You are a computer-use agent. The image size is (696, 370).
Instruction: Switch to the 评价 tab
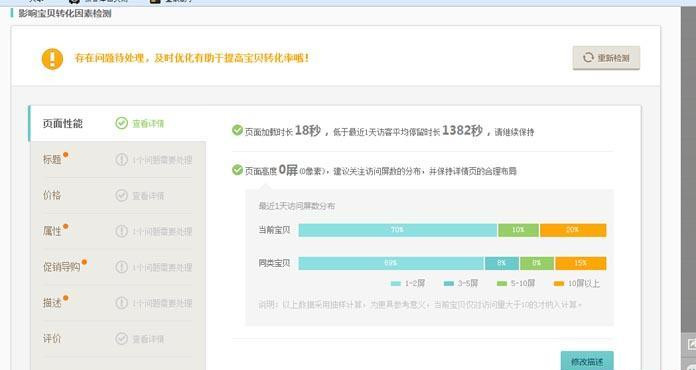pyautogui.click(x=118, y=339)
